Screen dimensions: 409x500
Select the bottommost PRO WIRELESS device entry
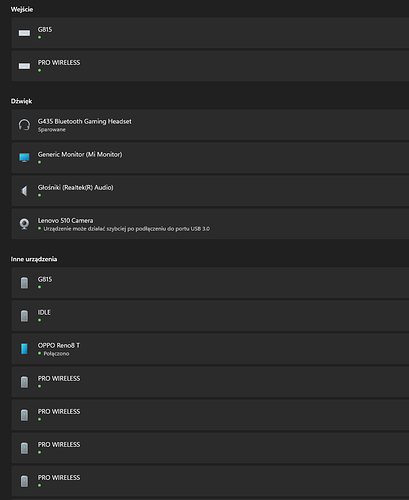tap(210, 481)
